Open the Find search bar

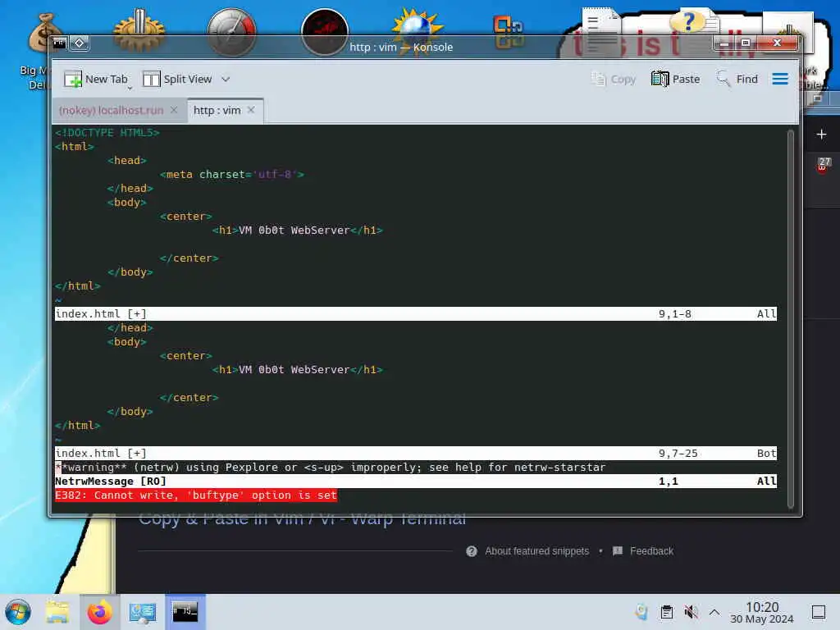[737, 80]
